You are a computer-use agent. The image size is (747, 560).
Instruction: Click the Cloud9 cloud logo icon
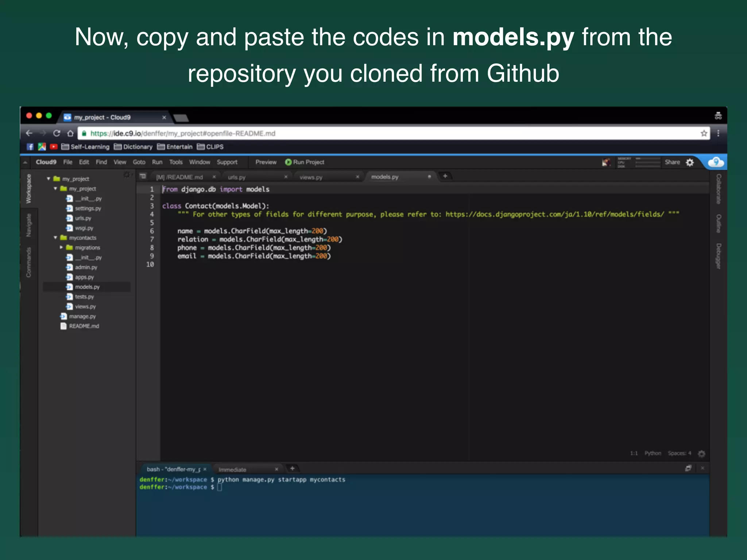(716, 162)
